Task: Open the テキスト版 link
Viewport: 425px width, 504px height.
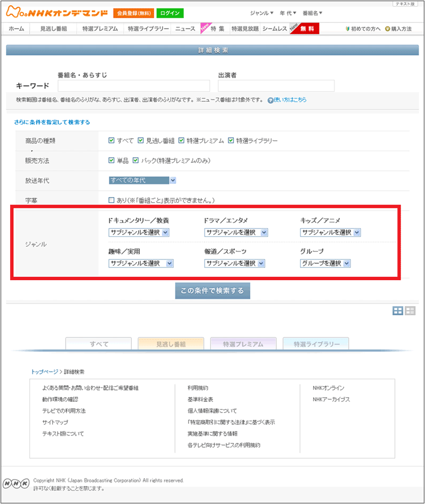Action: (405, 4)
